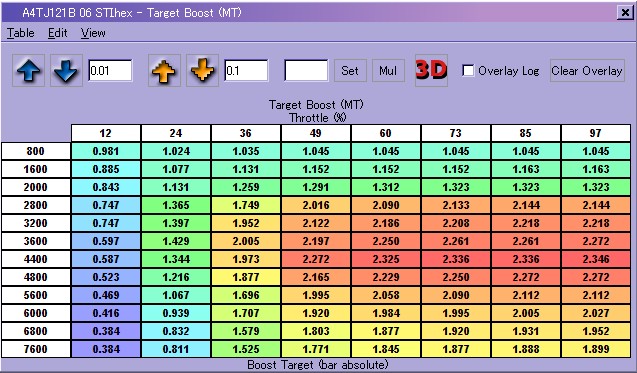Select cell 1.579 in the 6800 row

click(246, 331)
